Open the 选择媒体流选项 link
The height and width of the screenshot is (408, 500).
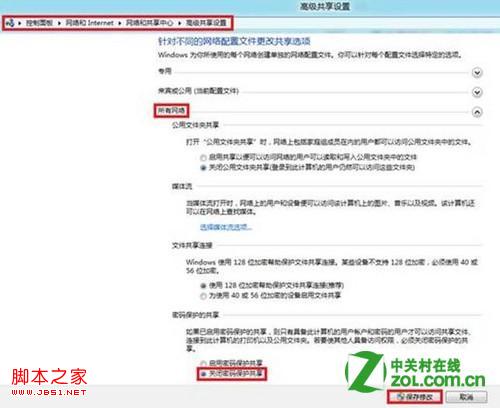pos(226,227)
